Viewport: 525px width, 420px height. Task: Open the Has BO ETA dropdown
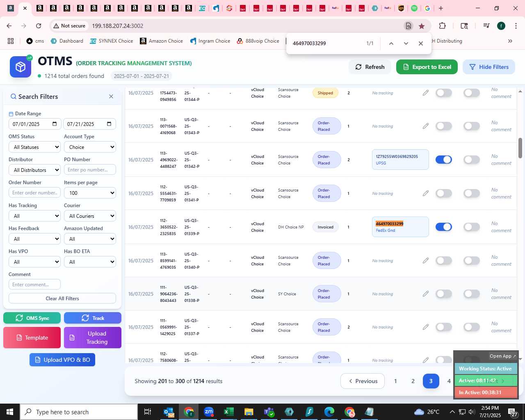click(x=90, y=262)
